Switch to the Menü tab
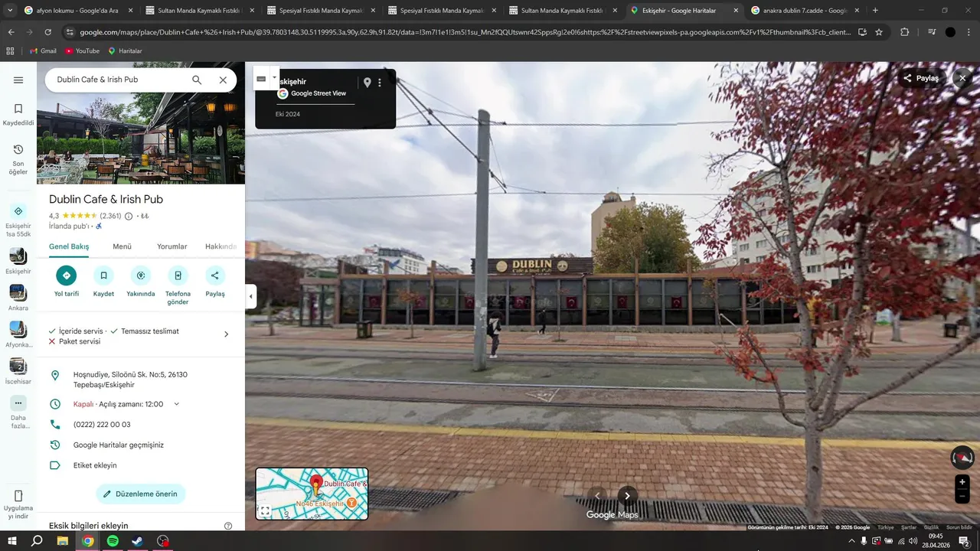The width and height of the screenshot is (980, 551). coord(122,246)
